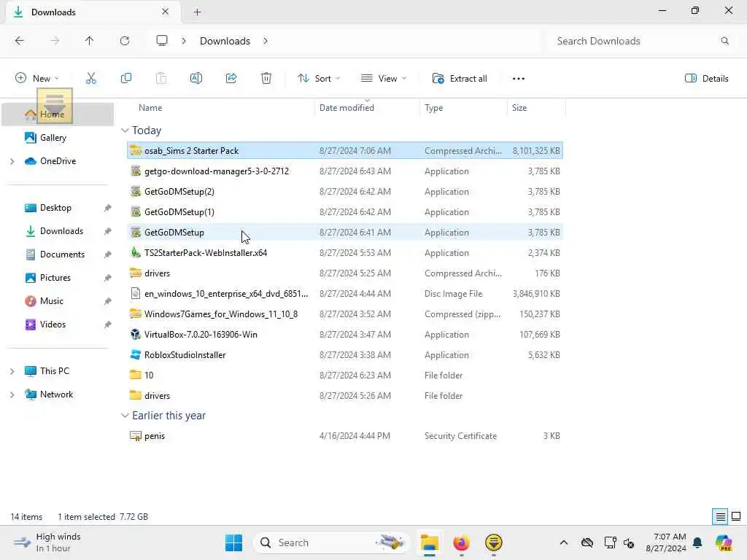The width and height of the screenshot is (747, 560).
Task: Click the cloud sync tray icon
Action: (587, 542)
